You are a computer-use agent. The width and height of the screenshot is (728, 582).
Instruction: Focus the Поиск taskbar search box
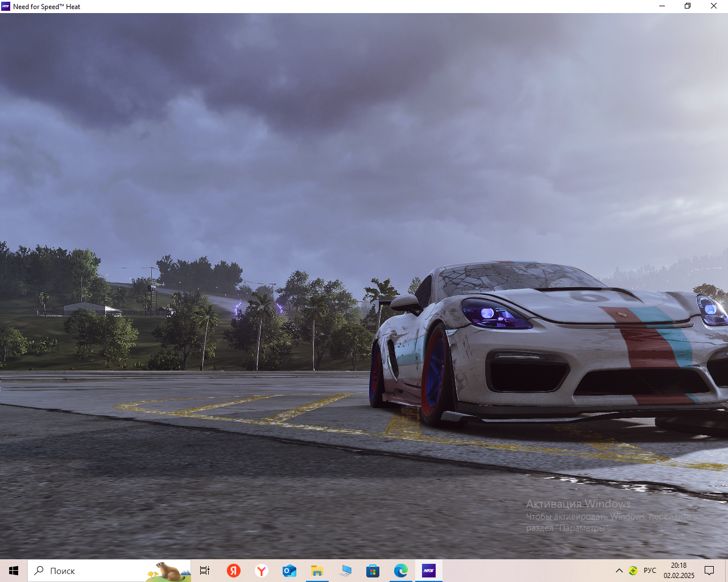pos(109,571)
